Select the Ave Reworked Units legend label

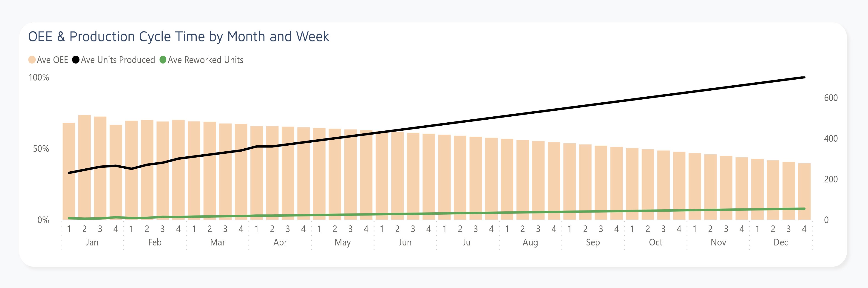[x=205, y=60]
